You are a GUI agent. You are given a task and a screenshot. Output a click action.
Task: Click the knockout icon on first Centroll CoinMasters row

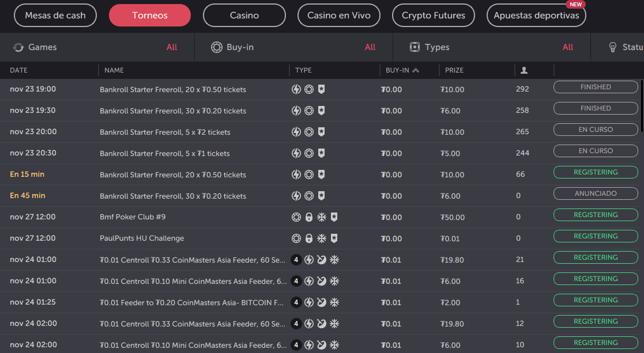click(x=322, y=259)
